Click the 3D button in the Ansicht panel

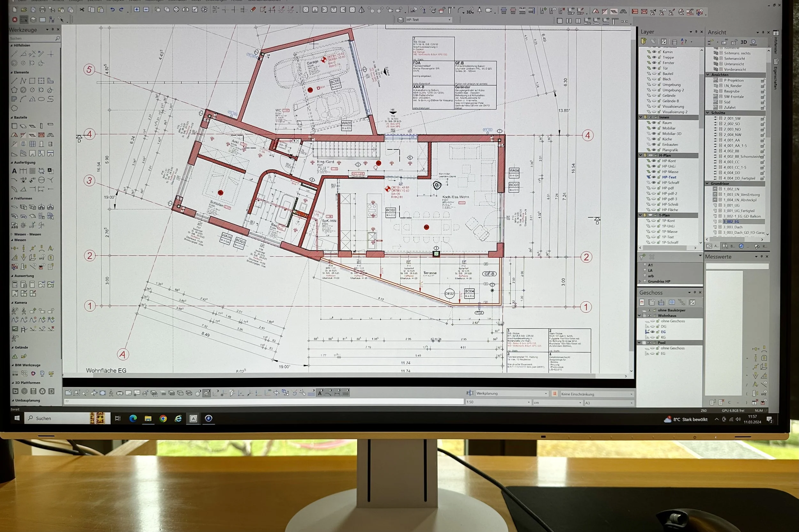coord(744,42)
